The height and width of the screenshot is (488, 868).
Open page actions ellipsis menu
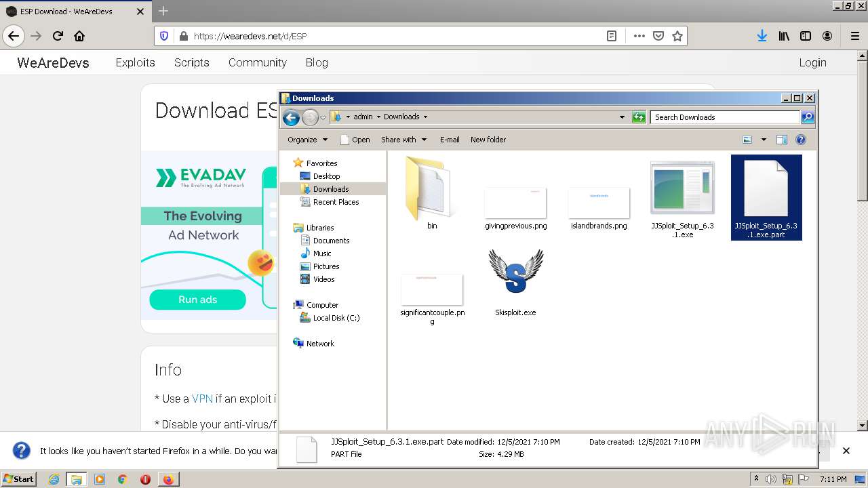[x=639, y=36]
